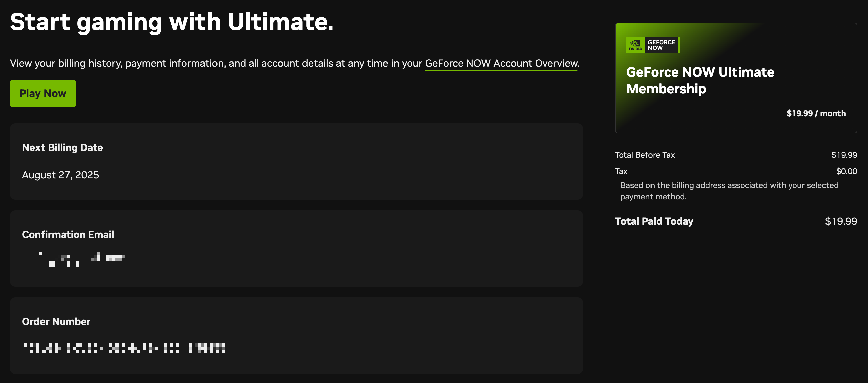This screenshot has width=868, height=383.
Task: Click the Start gaming with Ultimate heading
Action: (172, 22)
